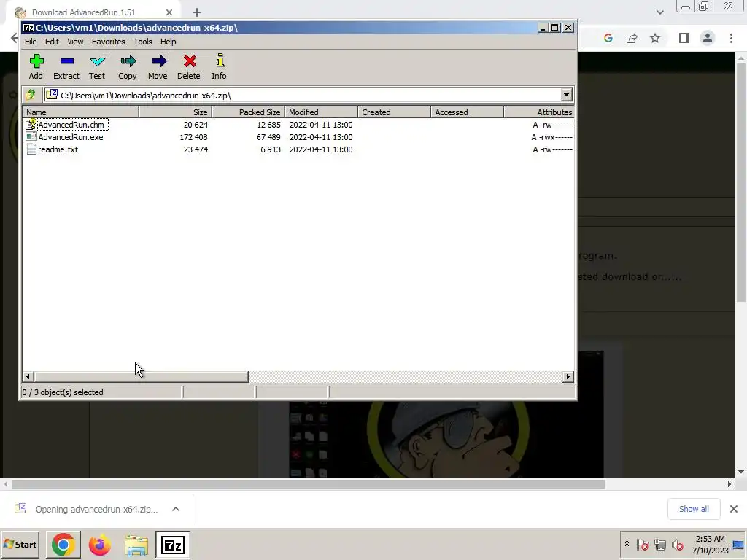Viewport: 747px width, 560px height.
Task: Click the Action Center flag tray icon
Action: 642,545
